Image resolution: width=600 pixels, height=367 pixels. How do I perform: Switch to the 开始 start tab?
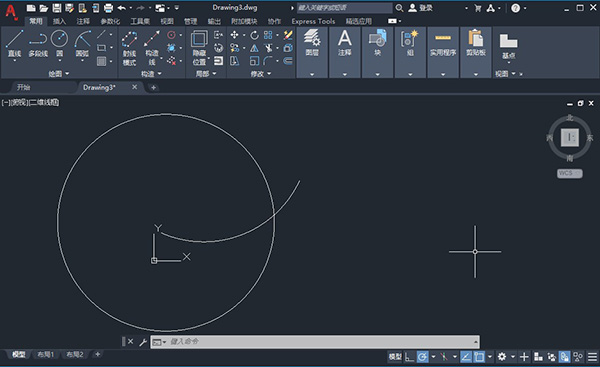24,88
